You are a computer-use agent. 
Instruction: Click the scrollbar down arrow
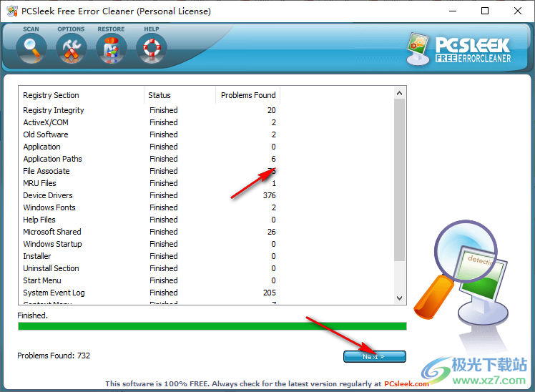click(399, 298)
